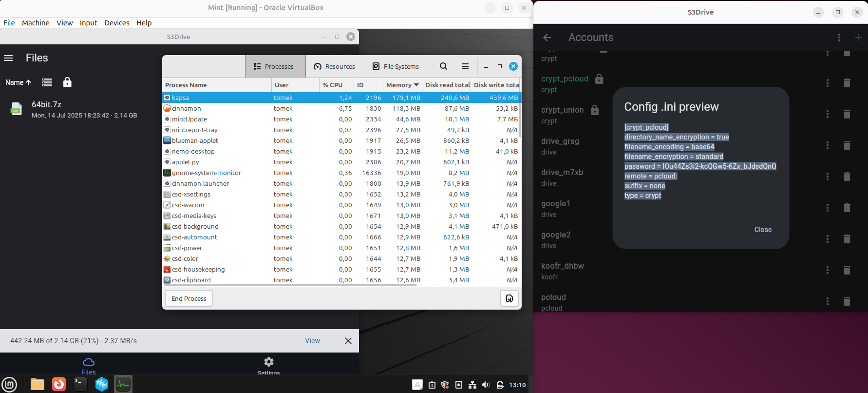Delete the crypt_union account
The width and height of the screenshot is (868, 393).
[847, 114]
